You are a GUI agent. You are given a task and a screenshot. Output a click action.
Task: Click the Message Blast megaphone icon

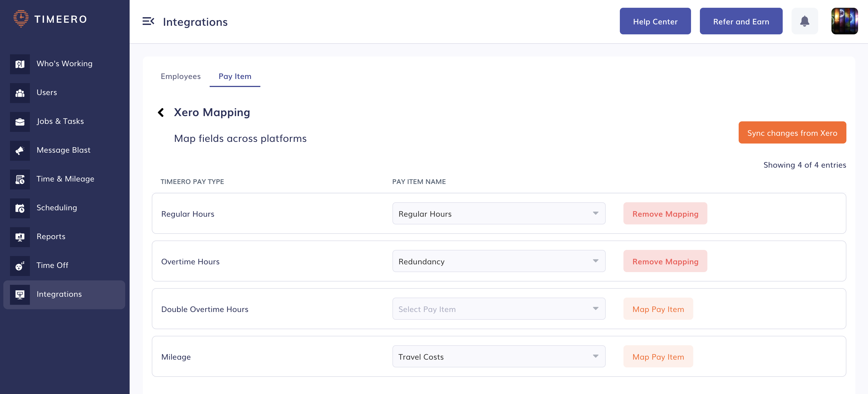click(x=20, y=150)
